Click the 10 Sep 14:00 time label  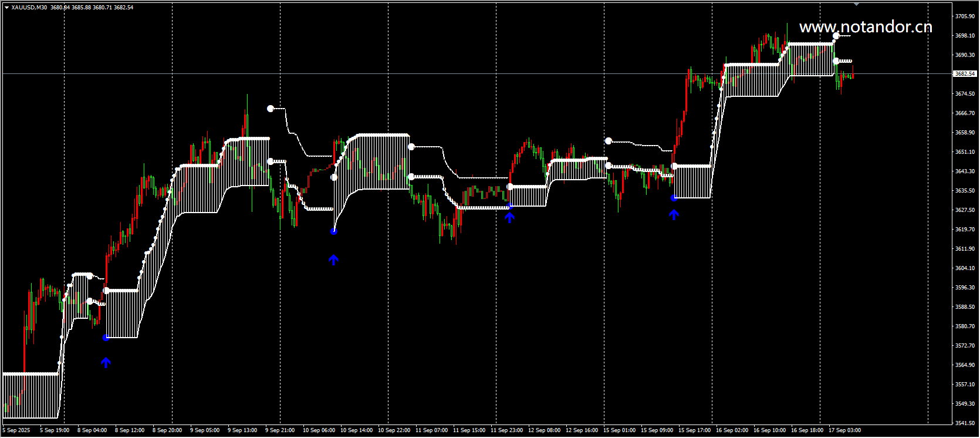pos(356,430)
